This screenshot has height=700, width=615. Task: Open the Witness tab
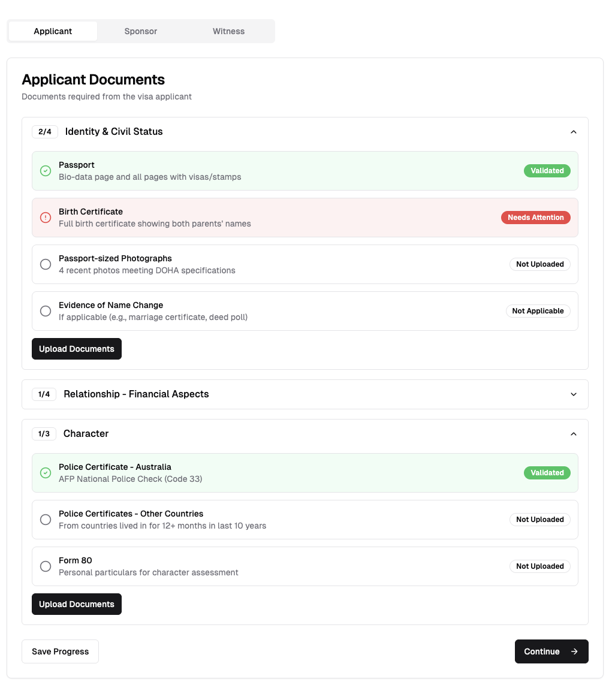point(228,31)
